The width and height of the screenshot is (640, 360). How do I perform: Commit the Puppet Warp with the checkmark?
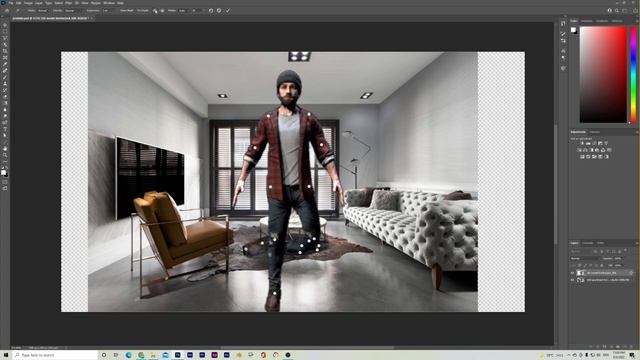(228, 10)
